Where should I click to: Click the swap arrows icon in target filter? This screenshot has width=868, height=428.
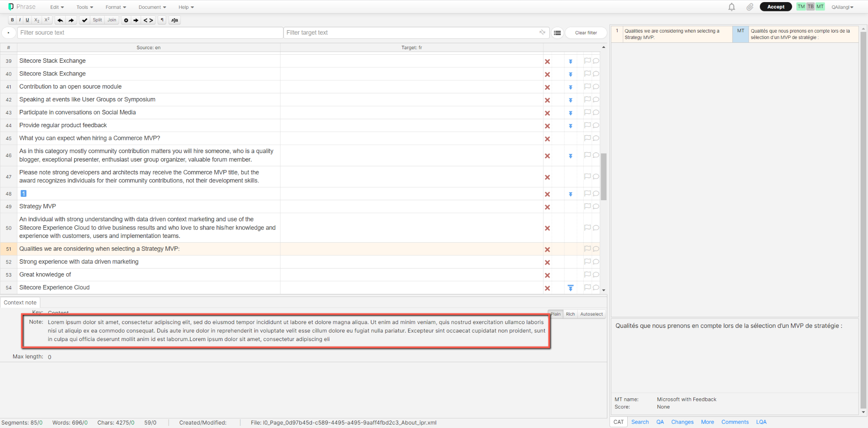(x=542, y=32)
